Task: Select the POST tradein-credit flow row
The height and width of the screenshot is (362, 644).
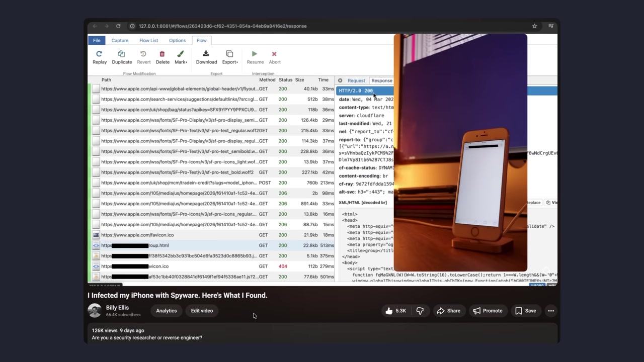Action: click(212, 183)
